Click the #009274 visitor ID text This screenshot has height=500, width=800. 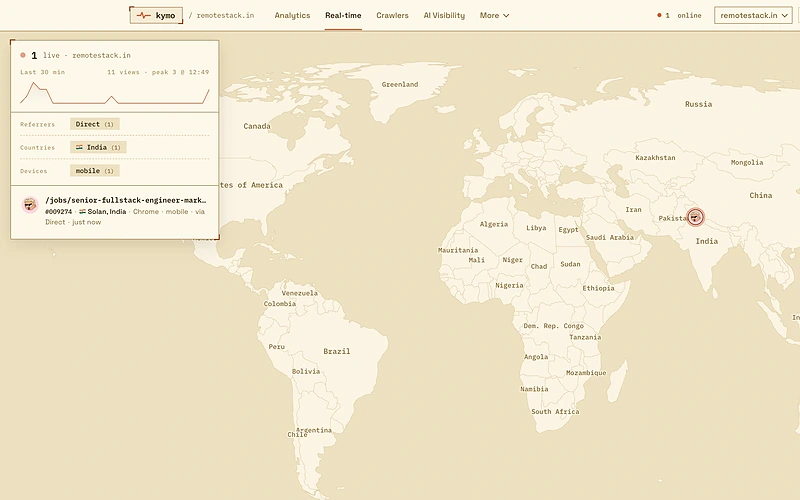click(x=59, y=211)
